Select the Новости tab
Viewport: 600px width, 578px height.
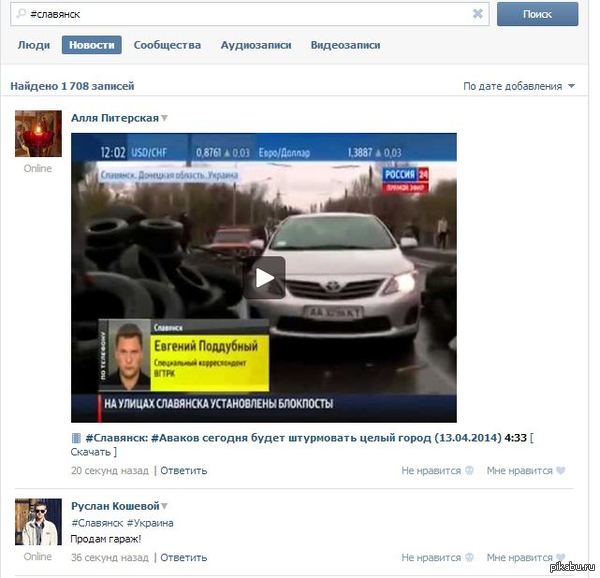[x=91, y=45]
